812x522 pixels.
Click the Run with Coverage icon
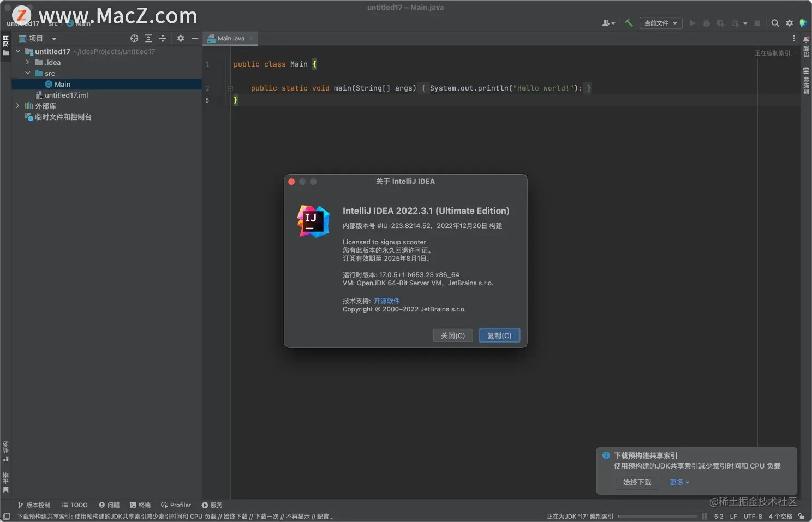click(x=720, y=23)
